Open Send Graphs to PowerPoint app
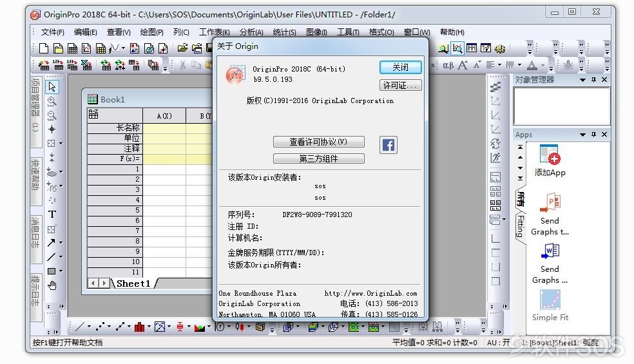 550,204
